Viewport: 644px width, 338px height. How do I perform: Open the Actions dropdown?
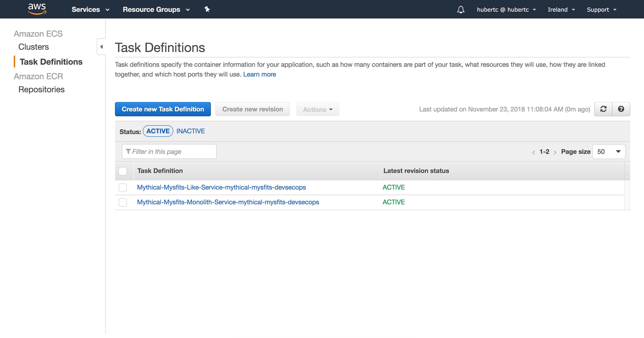[318, 109]
